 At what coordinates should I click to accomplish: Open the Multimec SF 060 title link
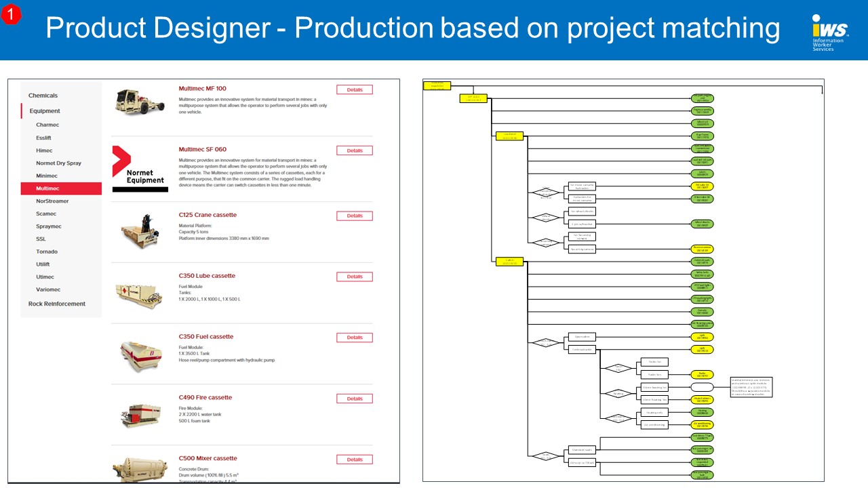click(x=203, y=150)
